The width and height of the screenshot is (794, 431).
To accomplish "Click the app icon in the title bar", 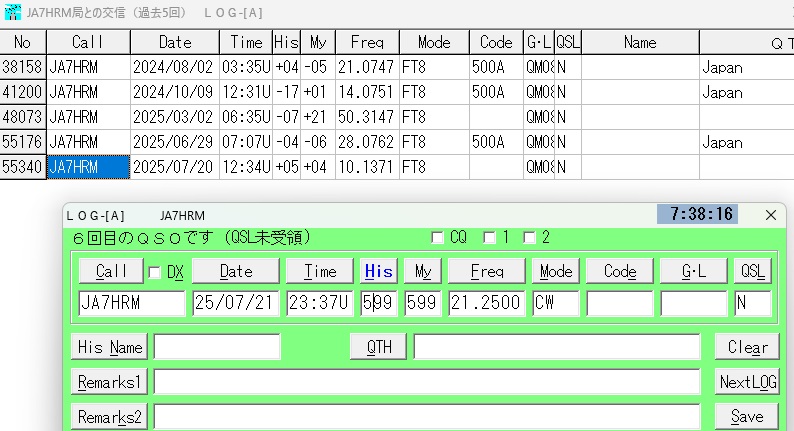I will [x=11, y=12].
